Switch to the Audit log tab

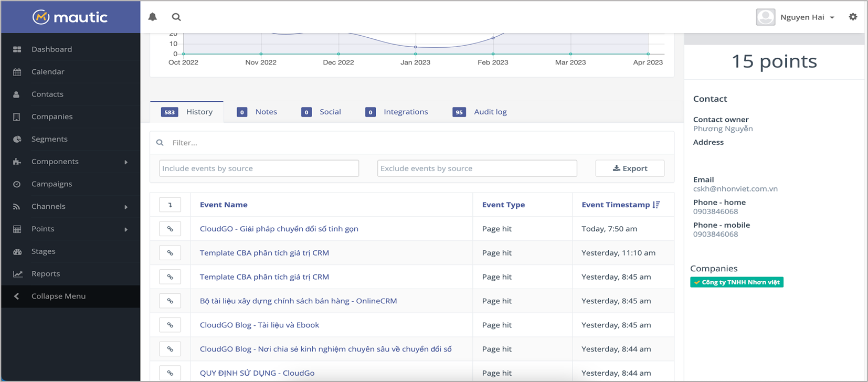click(x=480, y=112)
